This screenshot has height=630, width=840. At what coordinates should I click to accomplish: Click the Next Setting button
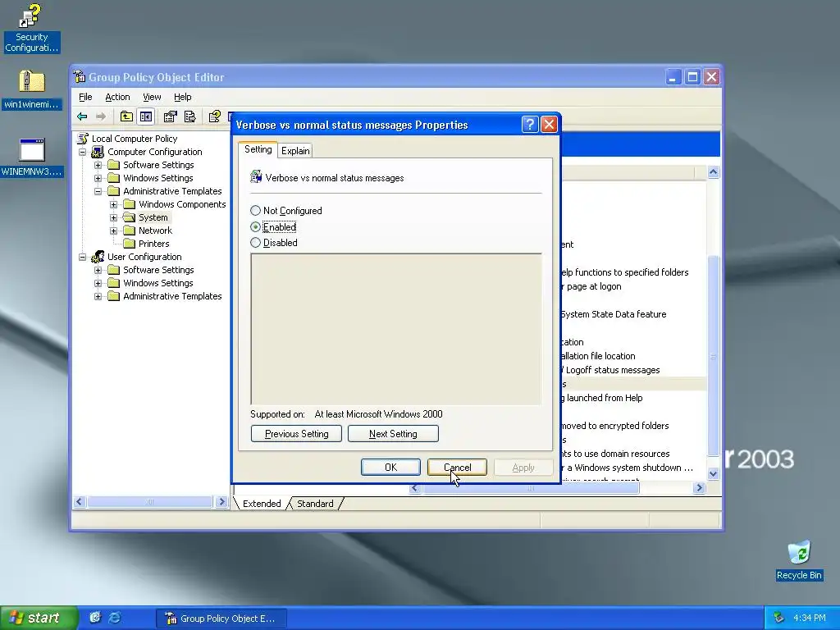pos(393,434)
